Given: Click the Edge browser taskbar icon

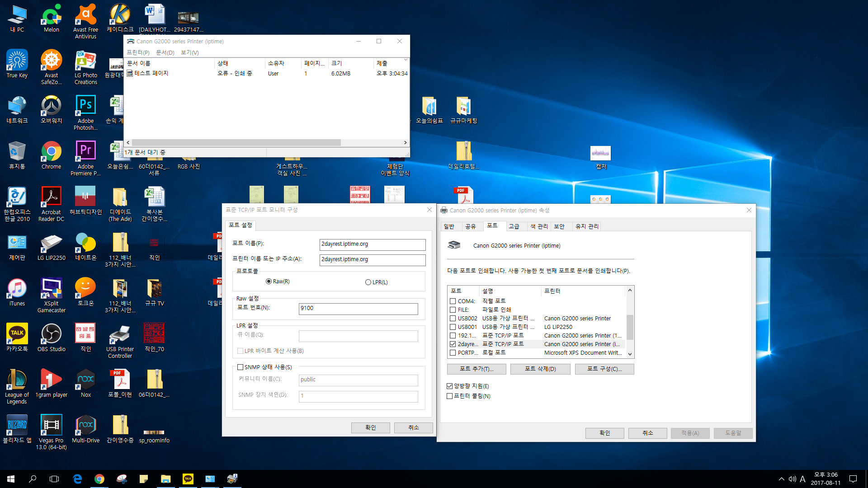Looking at the screenshot, I should pyautogui.click(x=77, y=479).
